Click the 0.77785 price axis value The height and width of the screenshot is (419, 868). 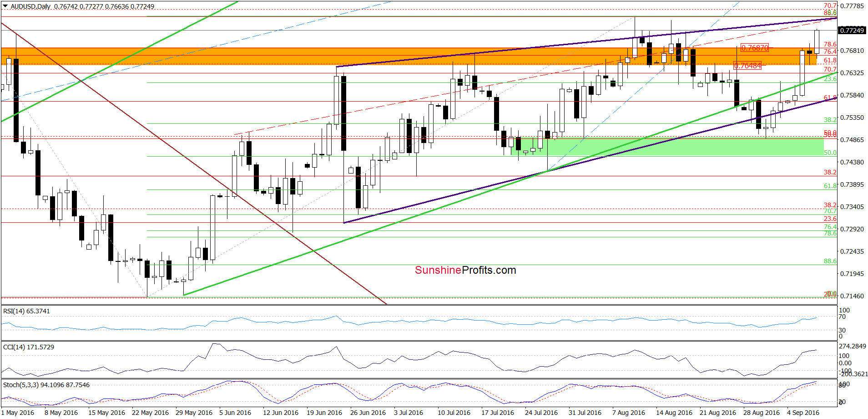[x=852, y=6]
